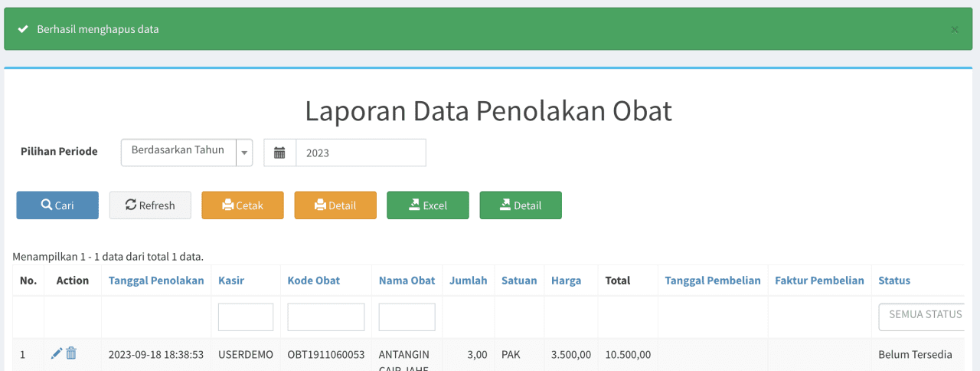Click the drug name ANTANGIN
The height and width of the screenshot is (371, 980).
(x=404, y=355)
